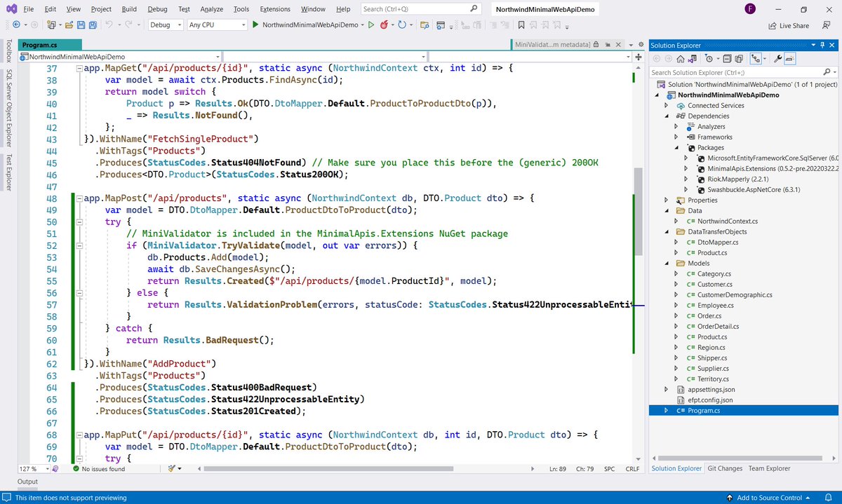Click the Show All Files icon

pos(740,59)
